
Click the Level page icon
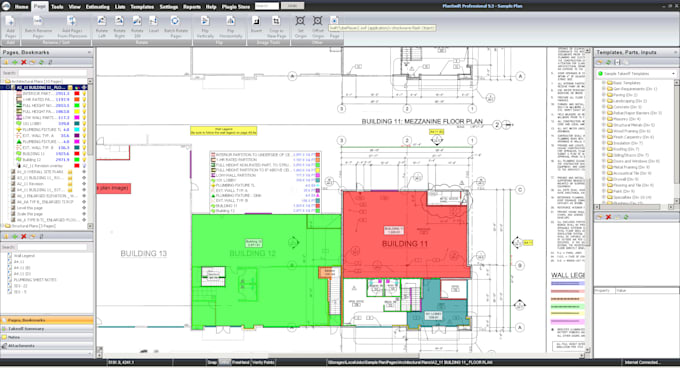[154, 21]
